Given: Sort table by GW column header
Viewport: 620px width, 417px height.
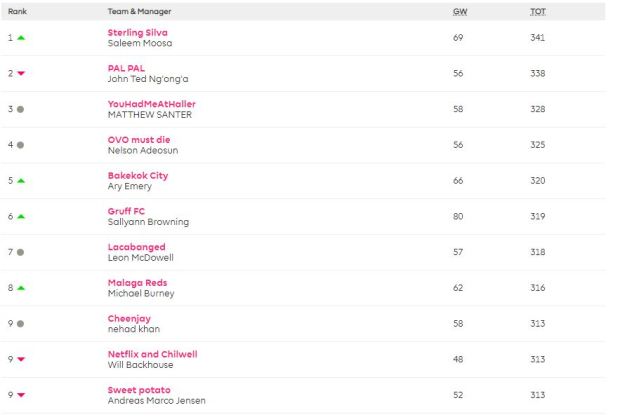Looking at the screenshot, I should tap(460, 11).
